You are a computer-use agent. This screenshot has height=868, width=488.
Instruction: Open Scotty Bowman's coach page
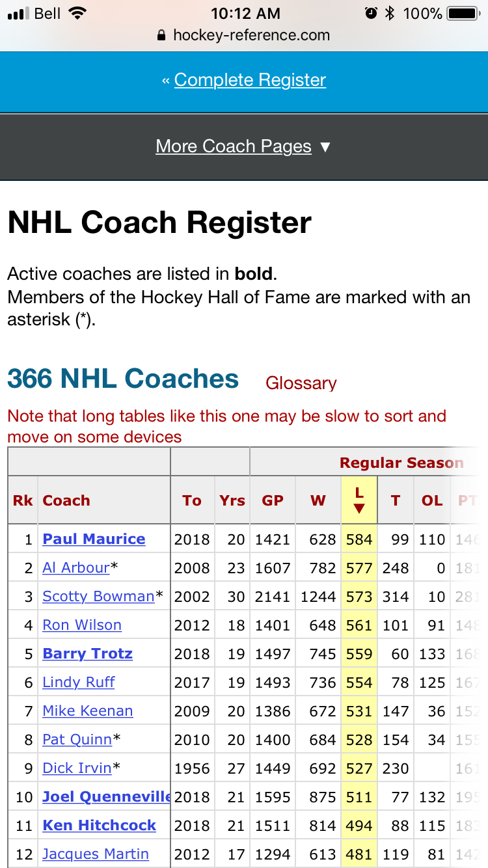click(x=98, y=596)
